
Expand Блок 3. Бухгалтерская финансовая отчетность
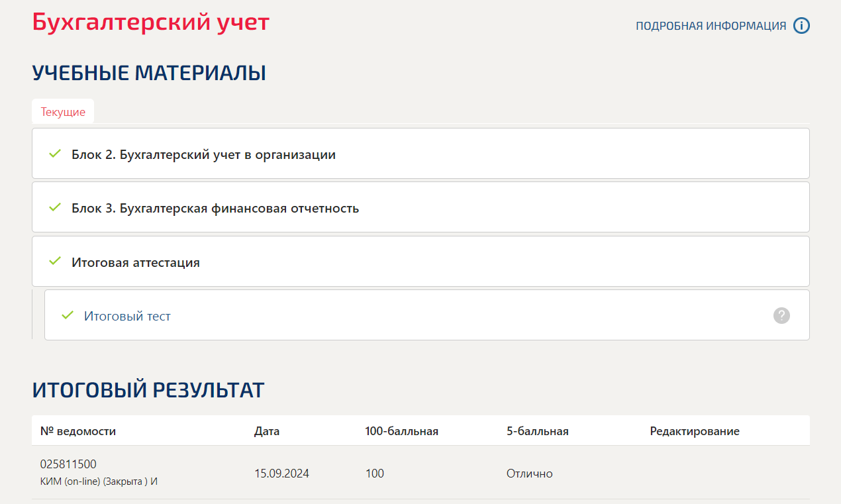point(420,207)
